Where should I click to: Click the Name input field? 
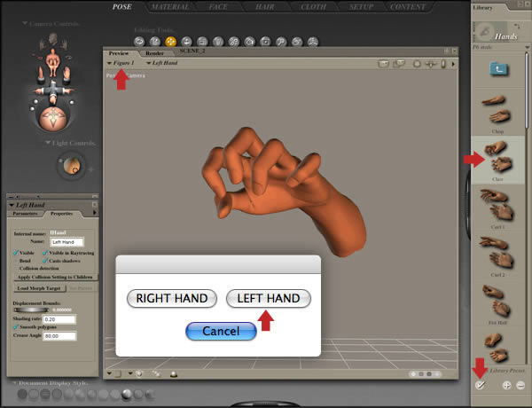[66, 242]
